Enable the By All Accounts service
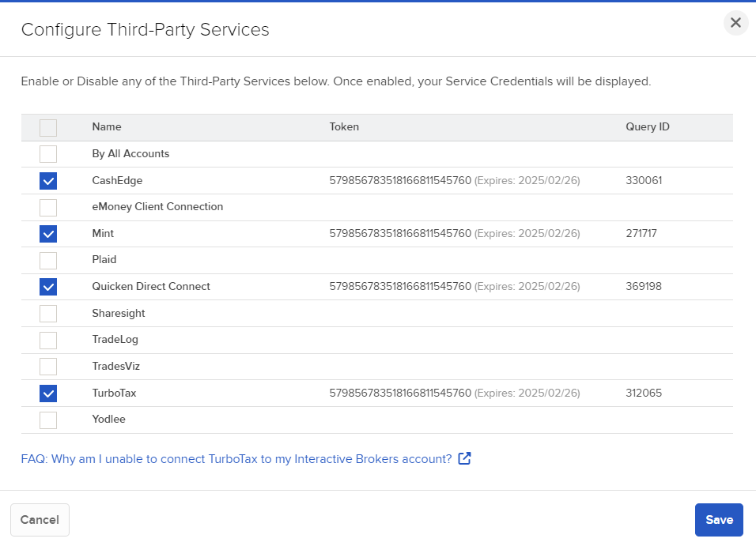 [47, 154]
